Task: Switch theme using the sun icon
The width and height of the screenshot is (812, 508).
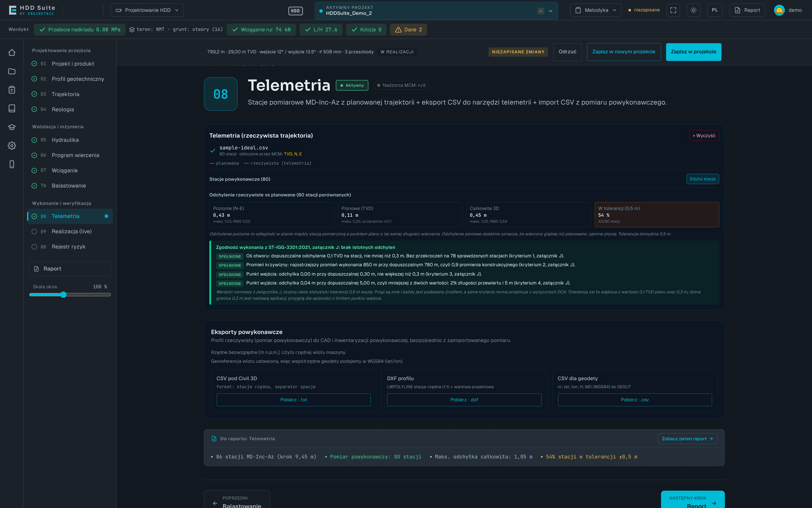Action: coord(694,10)
